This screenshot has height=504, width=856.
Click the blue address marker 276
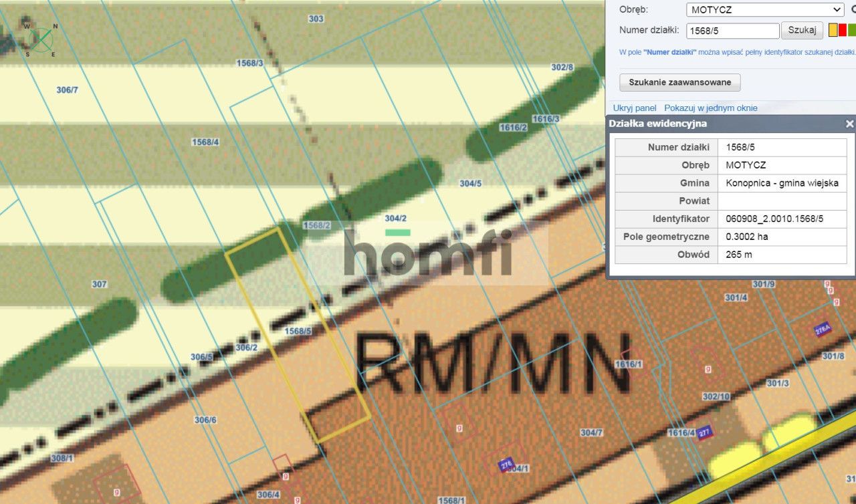pos(506,464)
